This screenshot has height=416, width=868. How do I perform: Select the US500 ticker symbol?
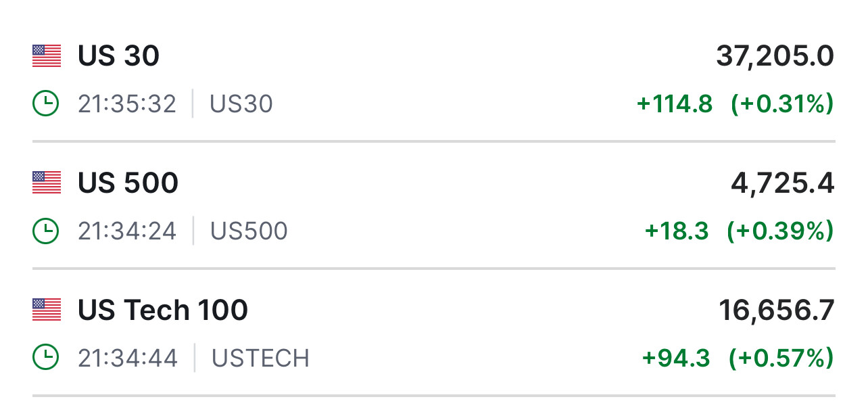249,231
